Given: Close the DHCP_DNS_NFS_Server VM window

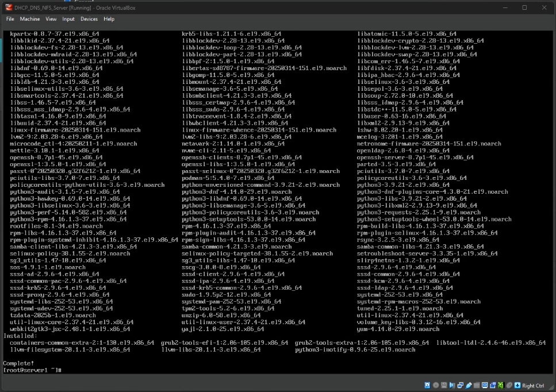Looking at the screenshot, I should coord(545,7).
